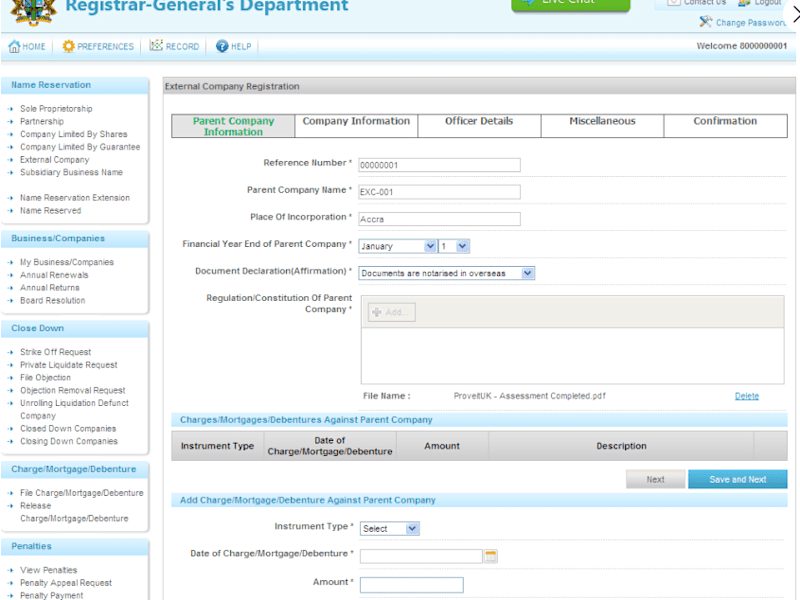Focus the Place Of Incorporation field
The image size is (800, 600).
tap(439, 219)
